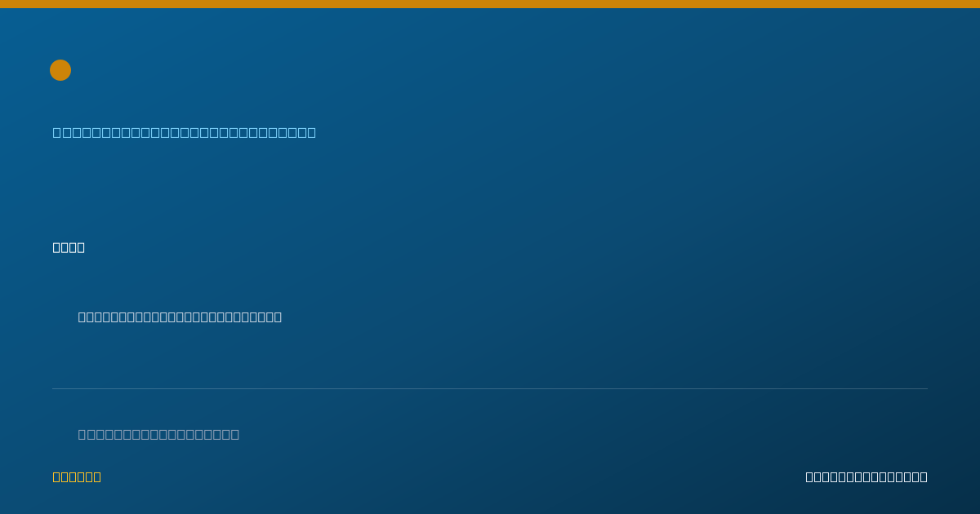
Task: Select the indented light grey text line
Action: pos(180,317)
